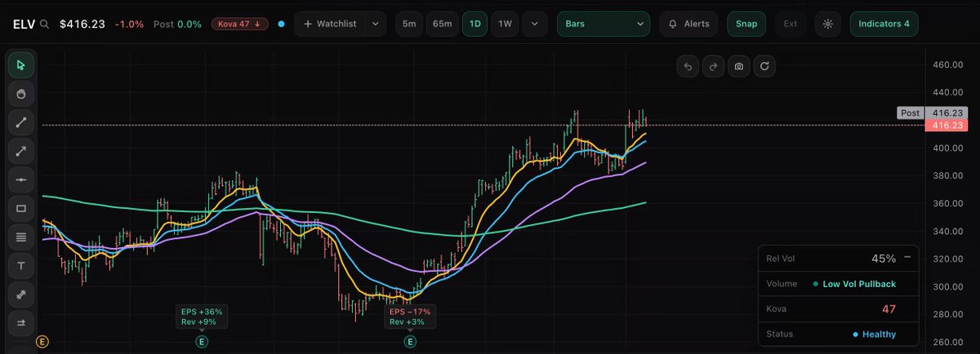Screen dimensions: 980x354
Task: Take a chart snapshot with camera icon
Action: [x=739, y=67]
